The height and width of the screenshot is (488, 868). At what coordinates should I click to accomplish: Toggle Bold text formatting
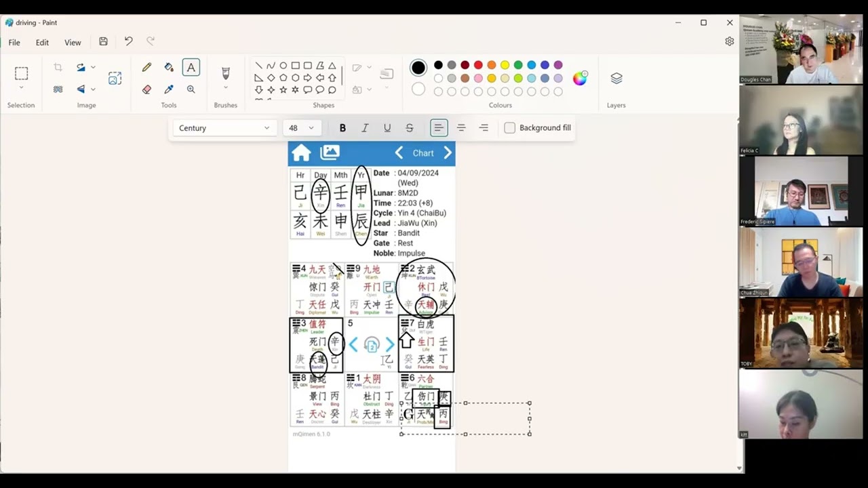[342, 127]
